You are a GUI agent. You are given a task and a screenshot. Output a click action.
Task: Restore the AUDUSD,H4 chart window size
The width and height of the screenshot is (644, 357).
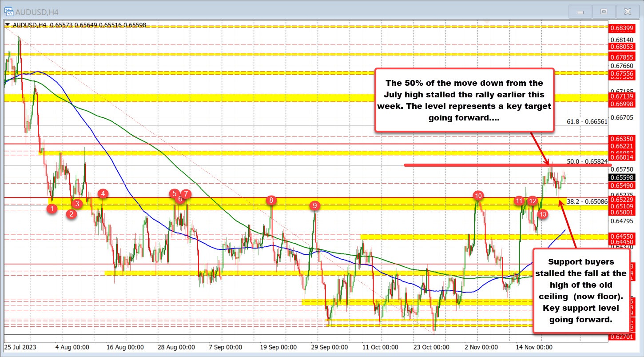[x=604, y=12]
